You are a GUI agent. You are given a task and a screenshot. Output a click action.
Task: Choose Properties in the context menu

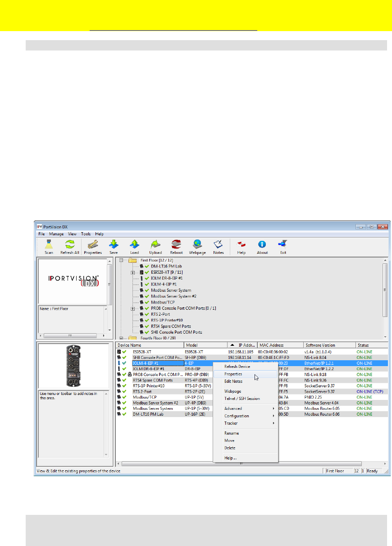pyautogui.click(x=246, y=374)
